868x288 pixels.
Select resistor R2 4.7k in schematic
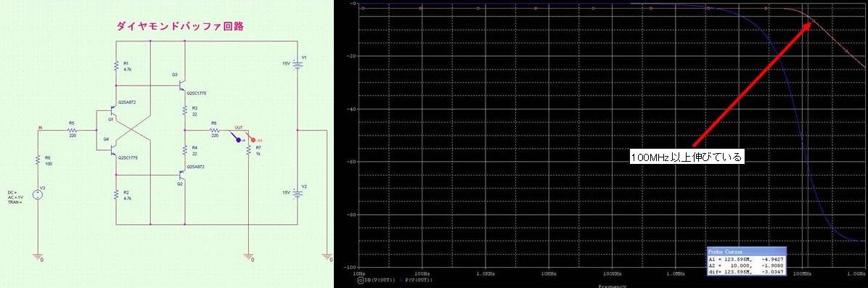tap(117, 195)
